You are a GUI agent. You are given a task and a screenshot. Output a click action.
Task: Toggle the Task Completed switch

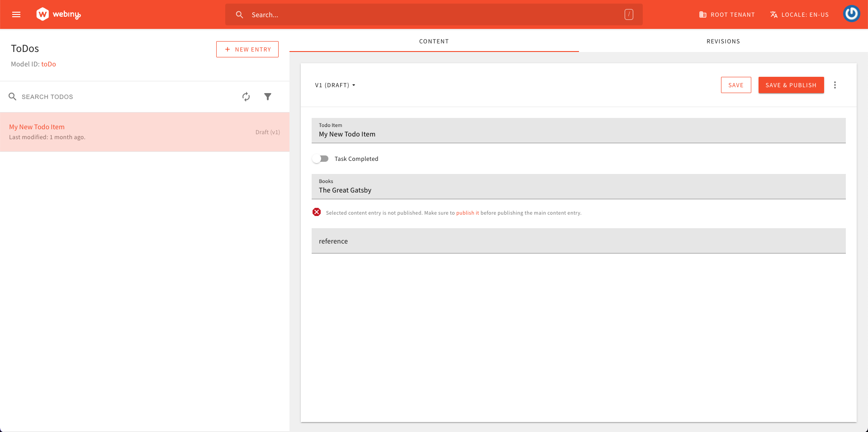pos(320,159)
